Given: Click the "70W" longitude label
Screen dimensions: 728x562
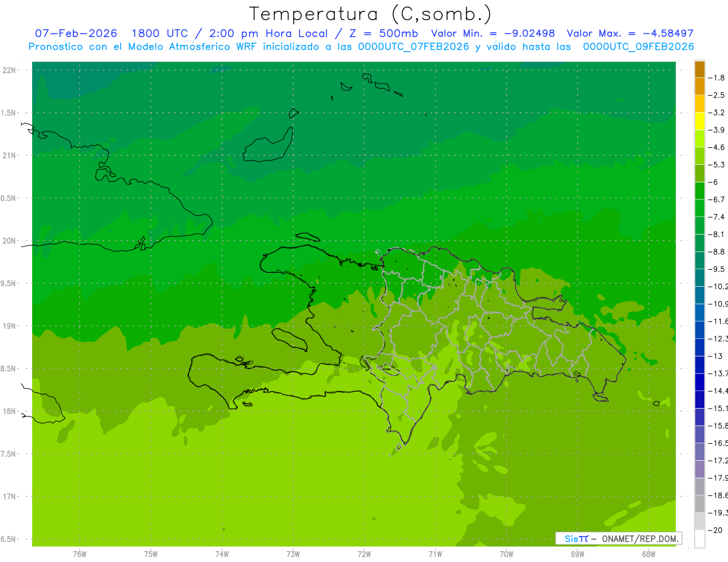Looking at the screenshot, I should click(507, 554).
